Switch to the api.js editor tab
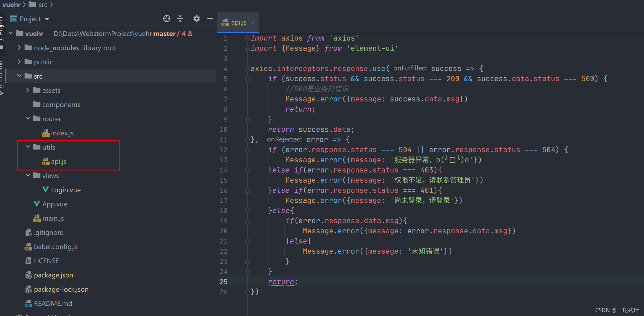The width and height of the screenshot is (644, 316). point(238,23)
